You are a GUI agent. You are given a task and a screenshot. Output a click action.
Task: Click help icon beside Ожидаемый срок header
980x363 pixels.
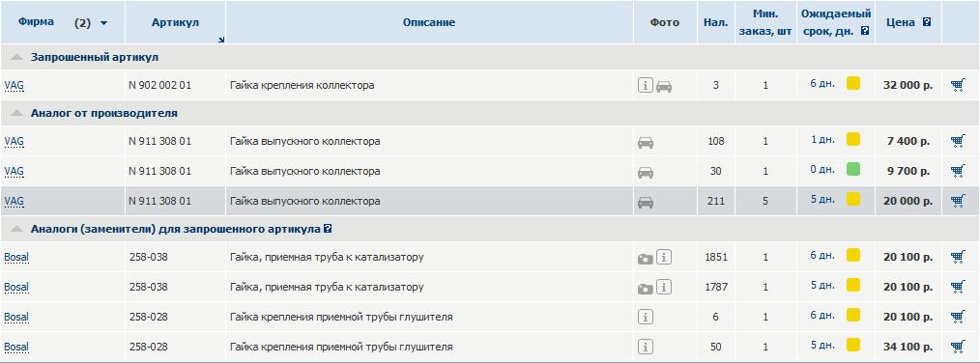click(x=865, y=31)
